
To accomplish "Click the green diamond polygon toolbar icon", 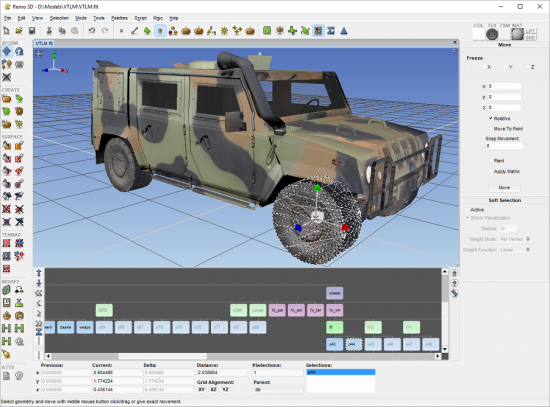I will coord(147,31).
